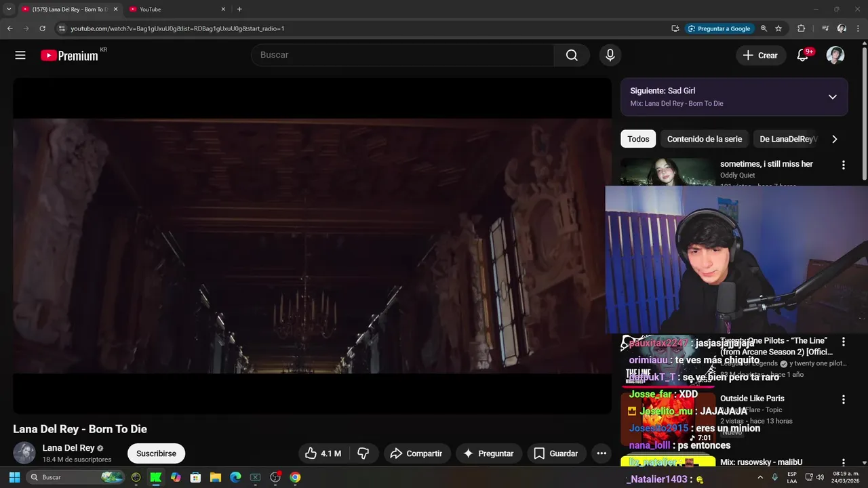The width and height of the screenshot is (868, 488).
Task: Open the notifications bell
Action: pyautogui.click(x=803, y=56)
